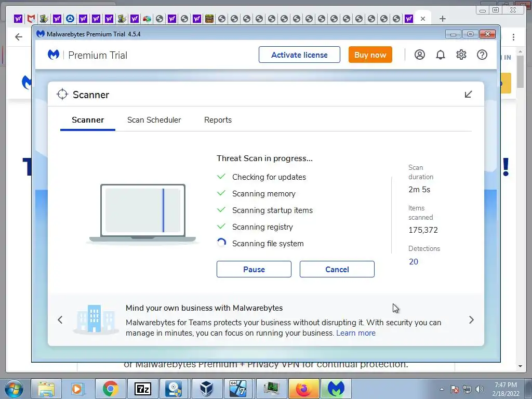
Task: Click the Malwarebytes window title bar text
Action: tap(94, 34)
